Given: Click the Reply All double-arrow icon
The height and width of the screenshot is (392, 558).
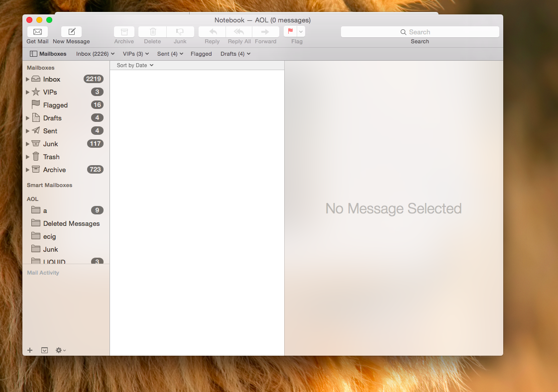Looking at the screenshot, I should click(x=239, y=32).
